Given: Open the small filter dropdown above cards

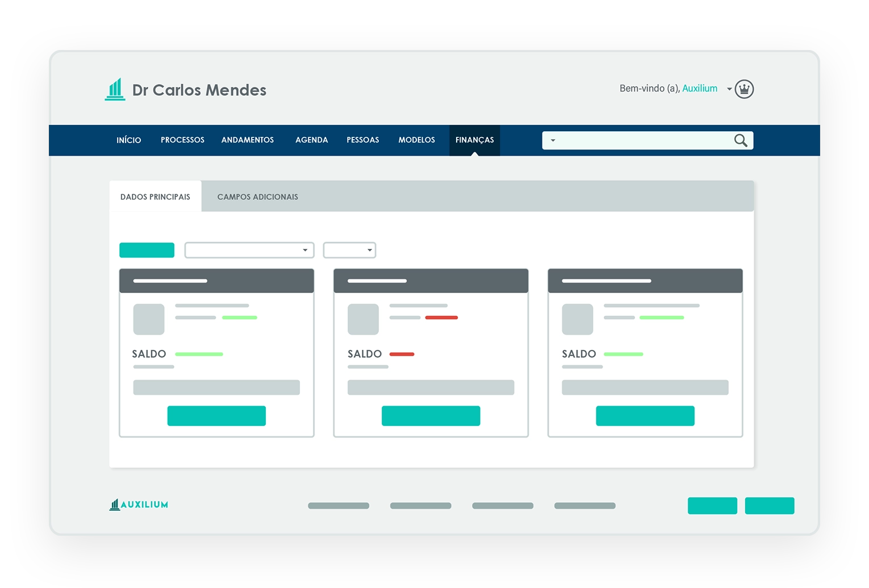Looking at the screenshot, I should click(349, 250).
